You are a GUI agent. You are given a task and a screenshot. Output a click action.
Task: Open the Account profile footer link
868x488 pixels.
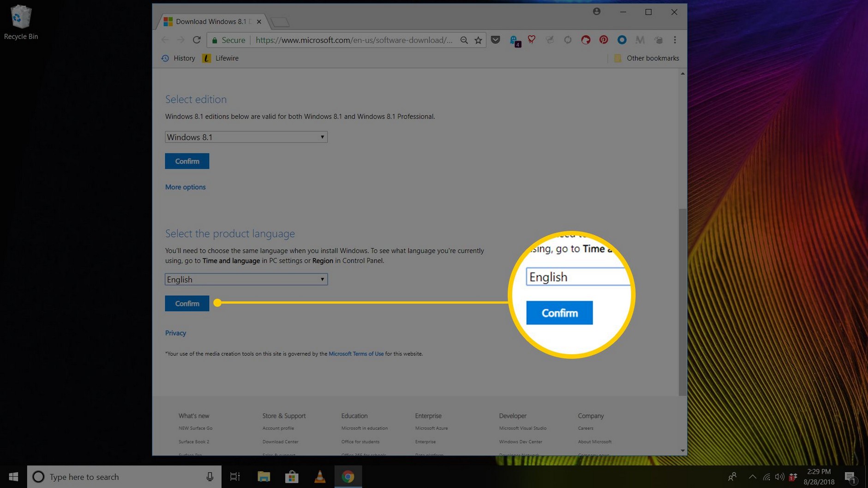click(x=278, y=428)
